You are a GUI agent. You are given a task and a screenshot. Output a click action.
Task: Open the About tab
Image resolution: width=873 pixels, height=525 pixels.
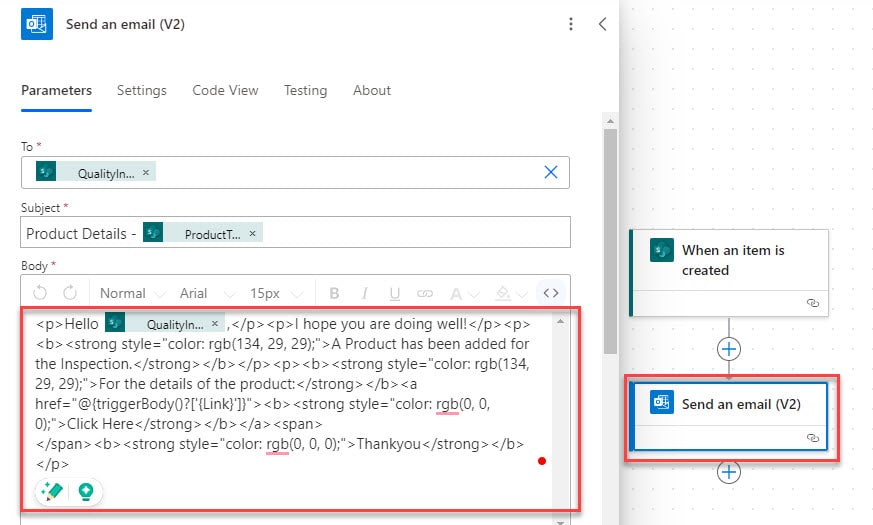point(372,90)
